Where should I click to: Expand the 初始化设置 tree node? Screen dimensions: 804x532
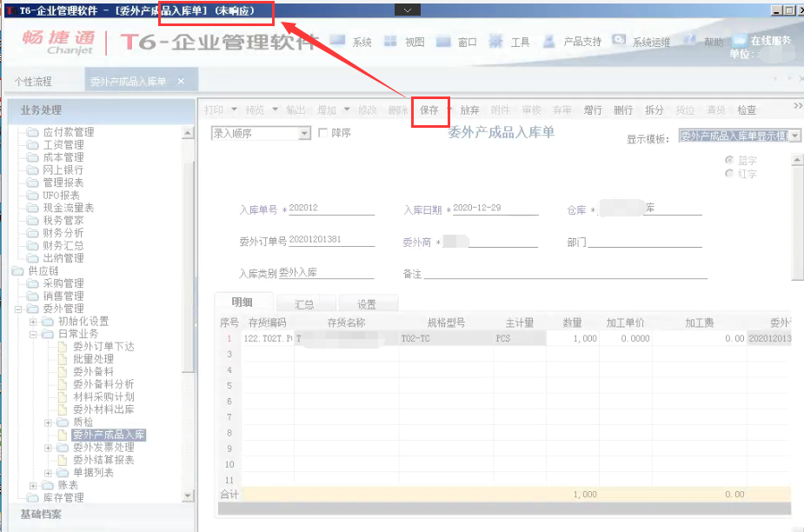33,322
